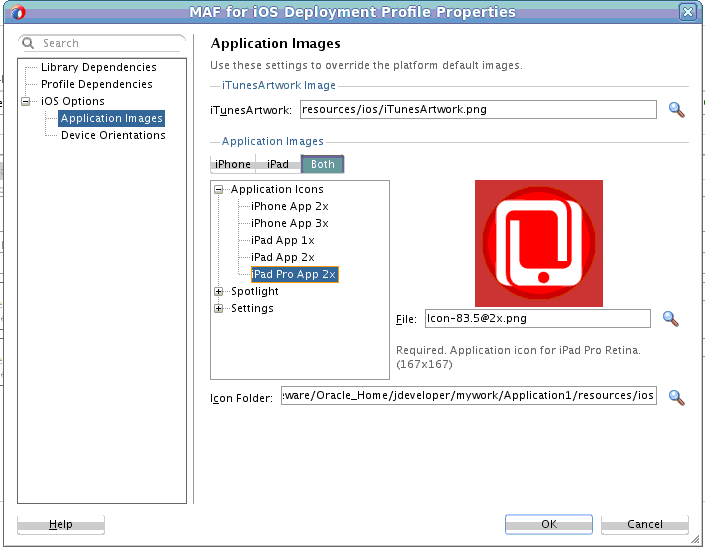
Task: Select iPad App 1x icon entry
Action: point(282,241)
